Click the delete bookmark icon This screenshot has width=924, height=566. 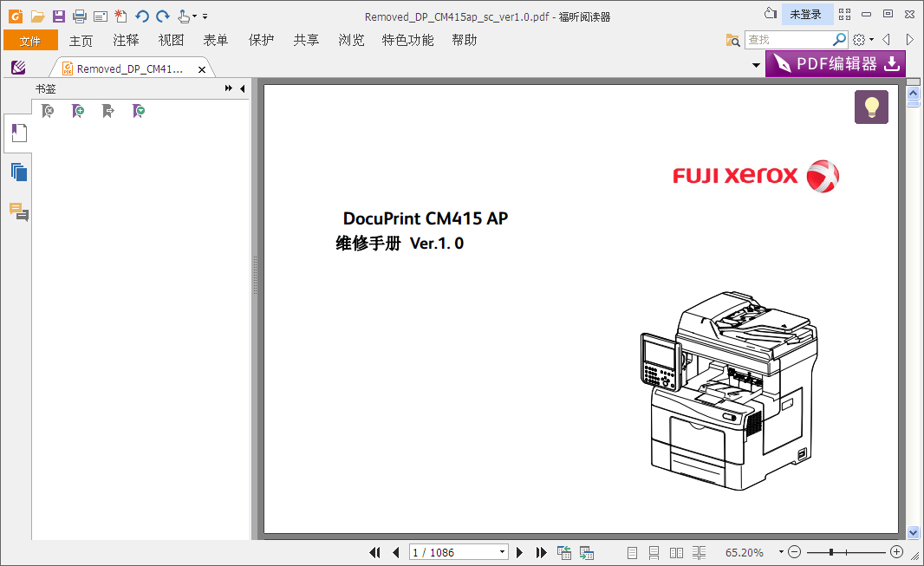(48, 111)
